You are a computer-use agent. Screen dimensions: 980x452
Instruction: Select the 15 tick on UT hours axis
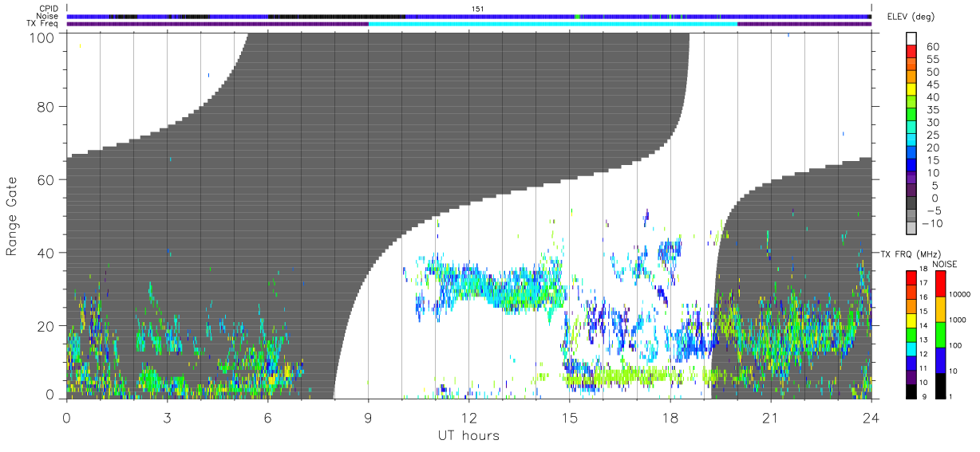point(569,417)
